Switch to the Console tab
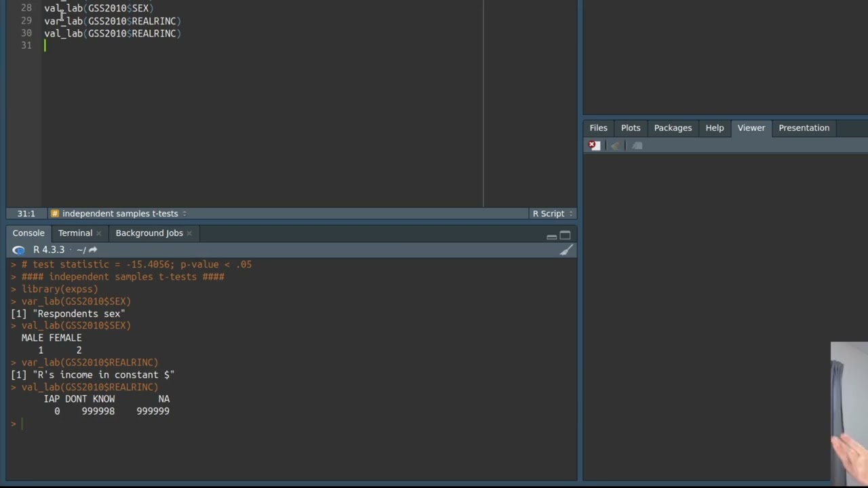 [28, 233]
